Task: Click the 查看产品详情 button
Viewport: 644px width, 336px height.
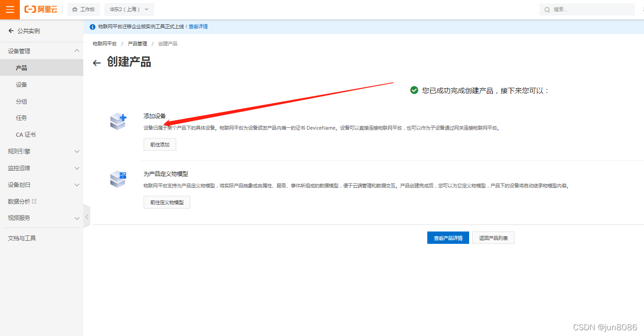Action: pyautogui.click(x=448, y=238)
